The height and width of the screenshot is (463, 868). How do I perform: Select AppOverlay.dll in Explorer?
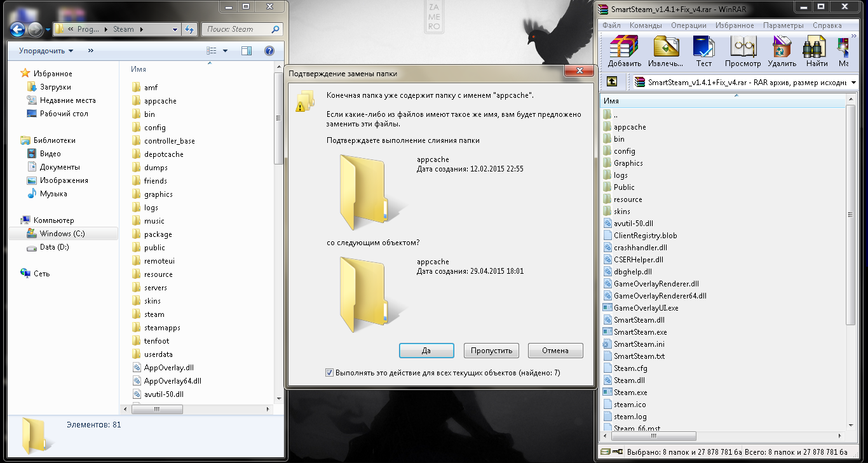[x=168, y=368]
